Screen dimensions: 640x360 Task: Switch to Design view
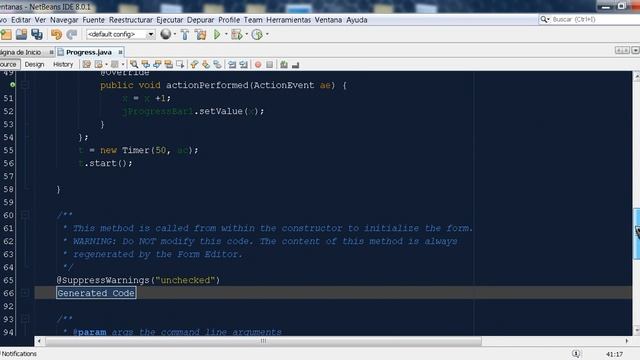[x=34, y=64]
